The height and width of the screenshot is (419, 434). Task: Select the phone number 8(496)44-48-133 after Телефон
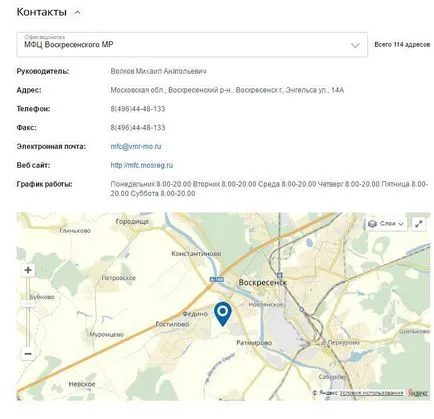[x=138, y=109]
